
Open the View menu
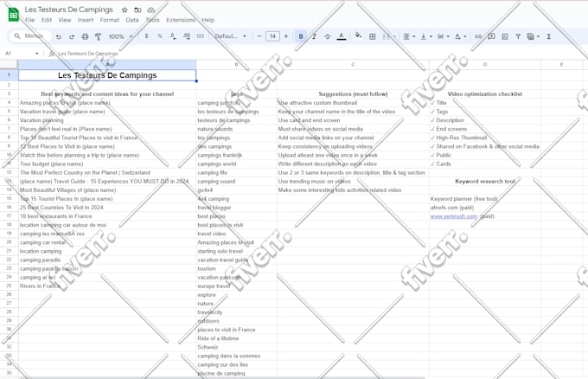point(65,20)
